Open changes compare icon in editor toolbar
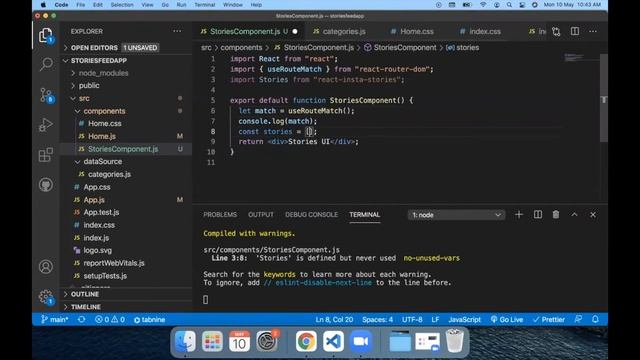This screenshot has width=640, height=360. [x=556, y=31]
